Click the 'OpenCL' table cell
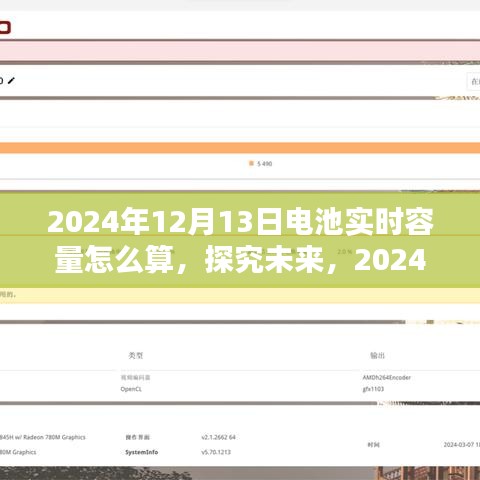Viewport: 480px width, 480px height. coord(131,389)
